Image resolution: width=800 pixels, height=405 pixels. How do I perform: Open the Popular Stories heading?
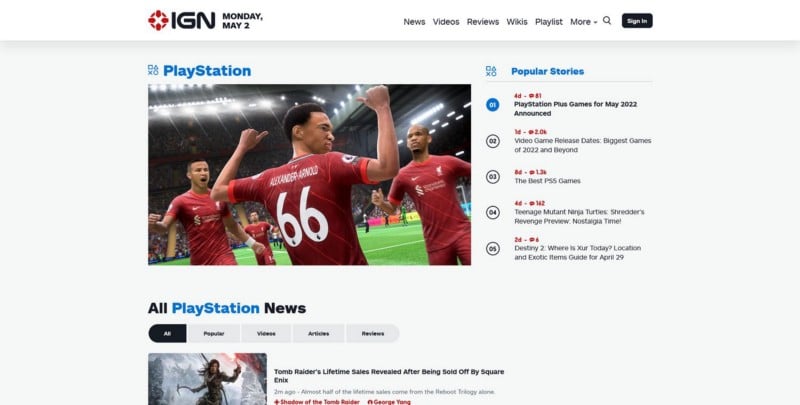(x=547, y=71)
